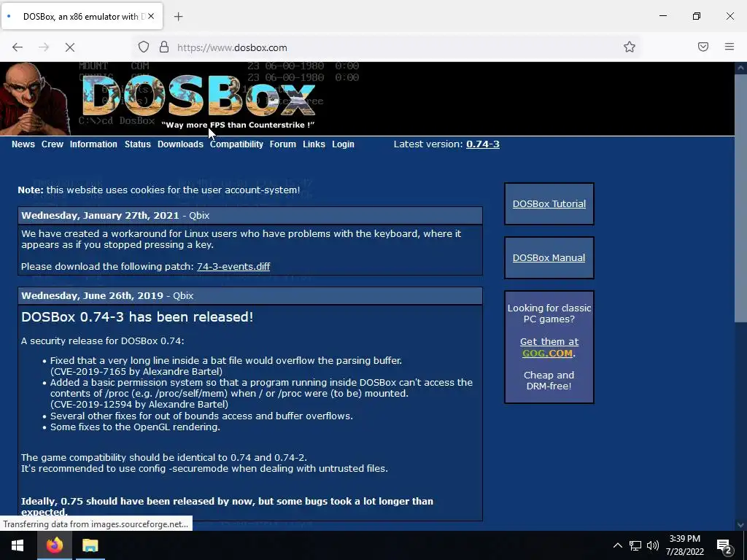The image size is (747, 560).
Task: Open the News menu item
Action: (x=23, y=144)
